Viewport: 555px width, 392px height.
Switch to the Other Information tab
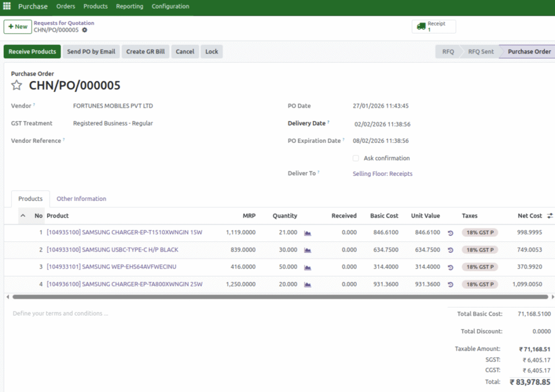(x=81, y=199)
